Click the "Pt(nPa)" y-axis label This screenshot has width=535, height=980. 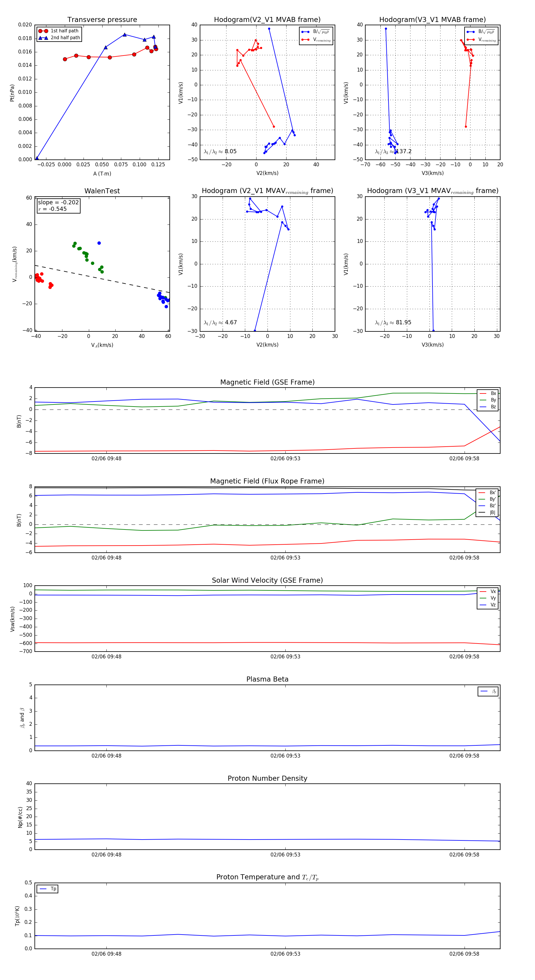coord(12,93)
